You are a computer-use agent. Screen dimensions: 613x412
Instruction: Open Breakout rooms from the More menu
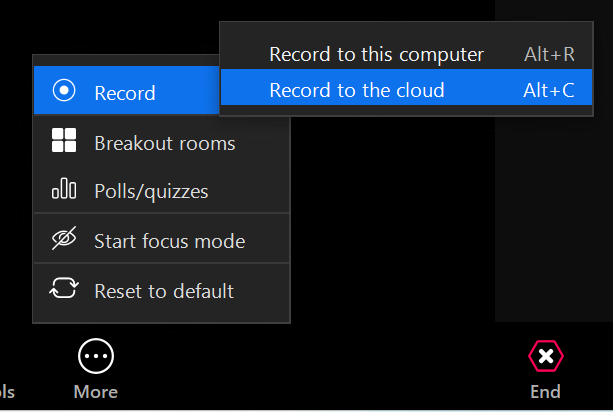coord(165,143)
